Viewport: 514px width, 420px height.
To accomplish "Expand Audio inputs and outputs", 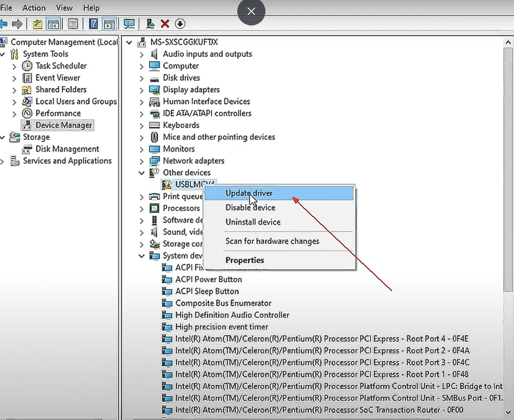I will pos(142,55).
